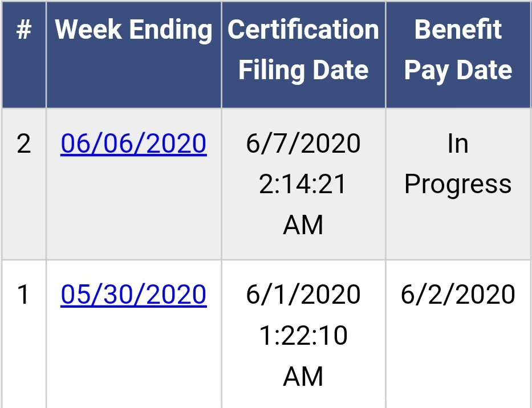
Task: Click row number 1 in the table
Action: coord(23,294)
